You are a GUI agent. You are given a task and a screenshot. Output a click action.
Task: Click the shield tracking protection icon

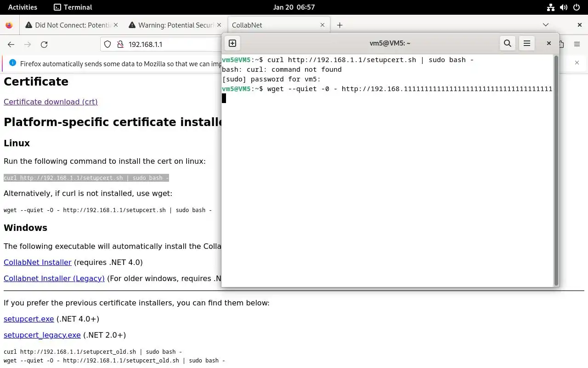tap(107, 44)
